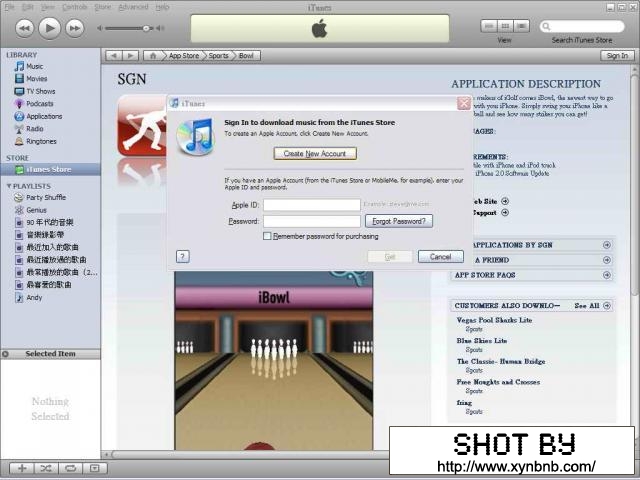Click the Create New Account button
Image resolution: width=640 pixels, height=480 pixels.
(314, 154)
